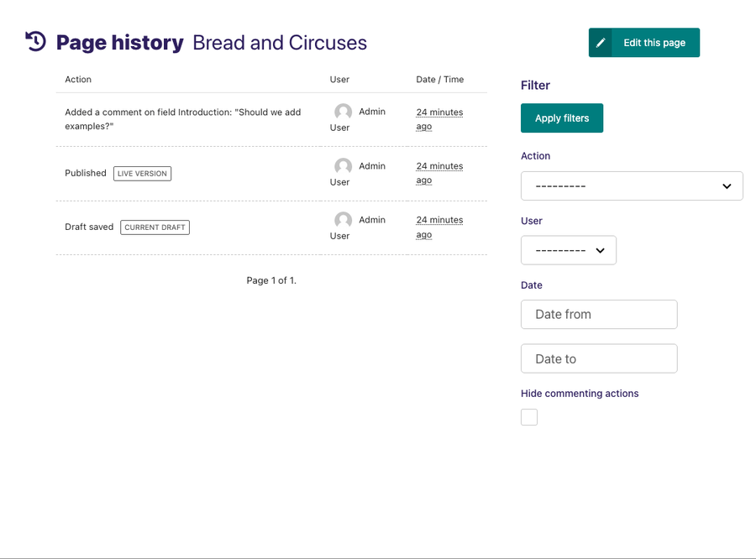Image resolution: width=756 pixels, height=559 pixels.
Task: Click Edit this page button
Action: (x=643, y=43)
